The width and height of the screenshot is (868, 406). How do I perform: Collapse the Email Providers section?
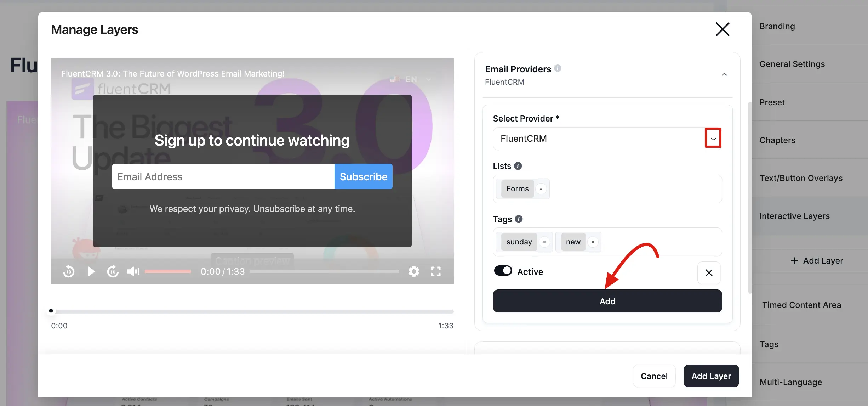(724, 74)
